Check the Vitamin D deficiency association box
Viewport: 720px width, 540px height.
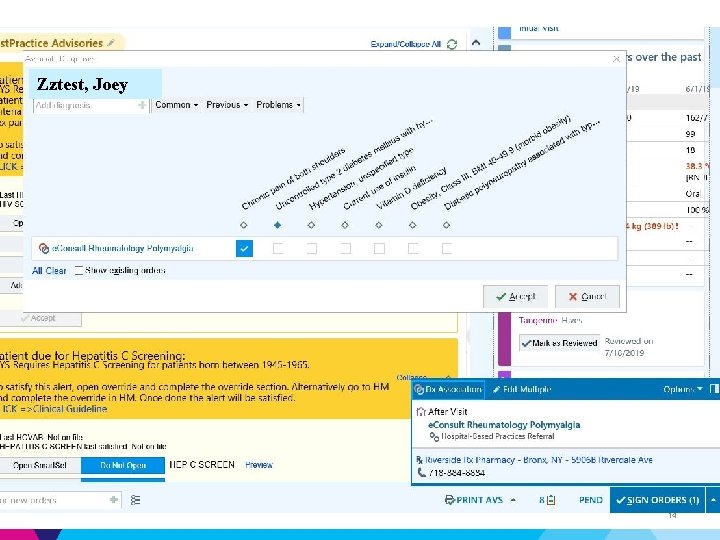coord(379,248)
